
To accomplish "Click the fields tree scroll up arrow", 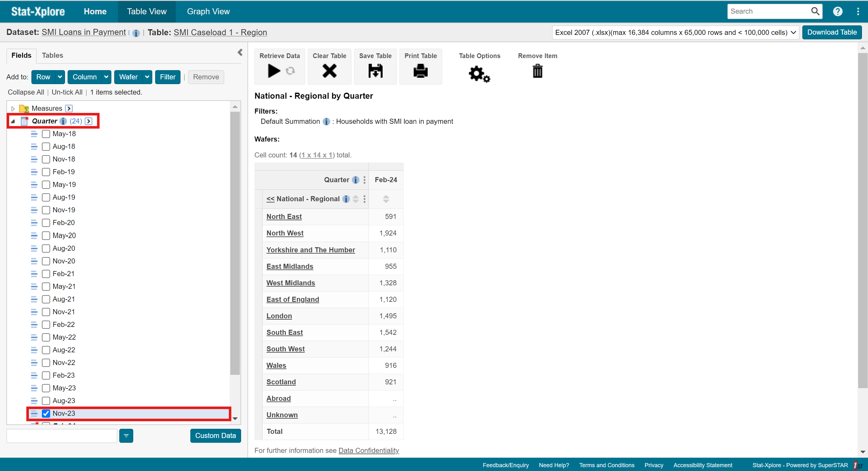I will (235, 107).
